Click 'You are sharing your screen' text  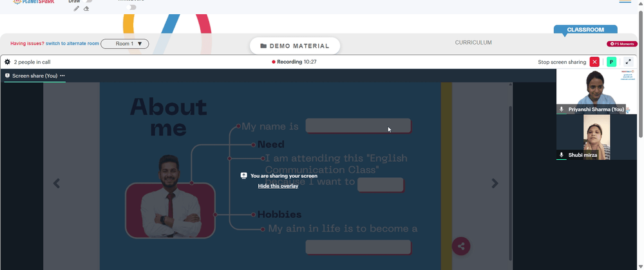click(284, 176)
